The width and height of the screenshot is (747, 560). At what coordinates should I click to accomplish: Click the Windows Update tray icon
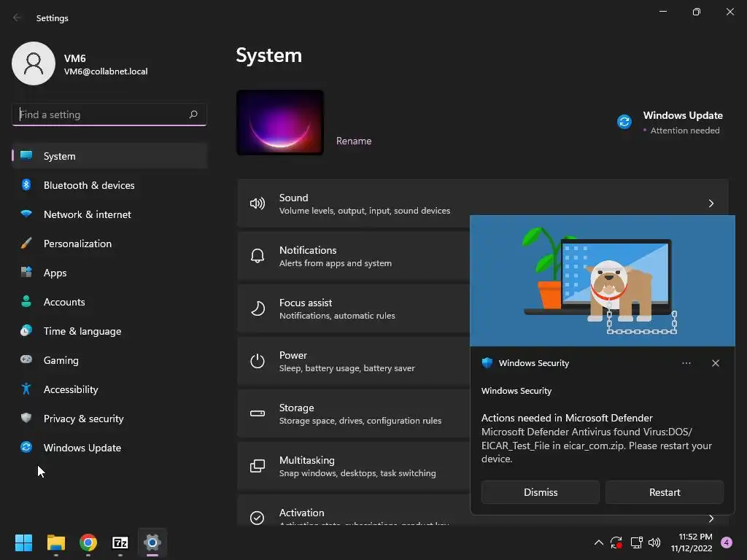[x=616, y=542]
